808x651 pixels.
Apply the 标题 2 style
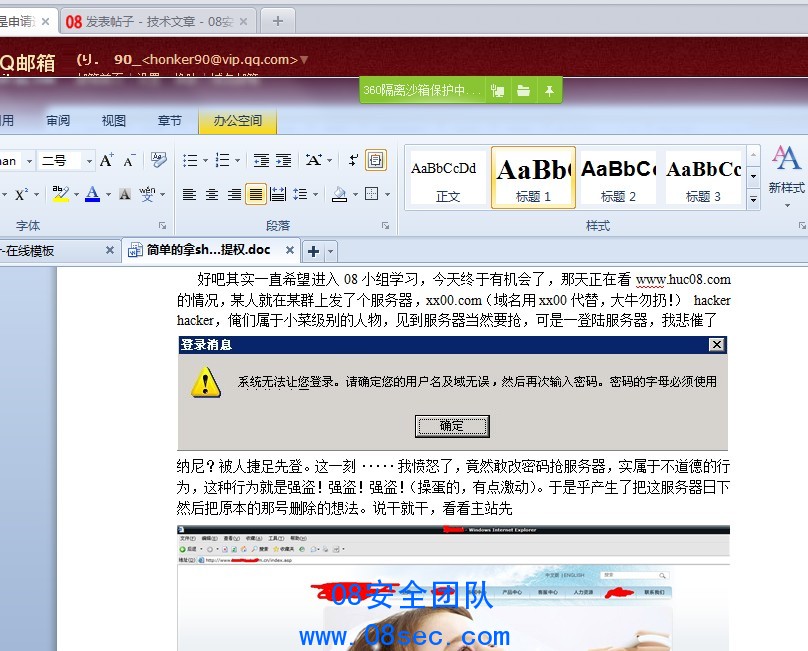[618, 178]
